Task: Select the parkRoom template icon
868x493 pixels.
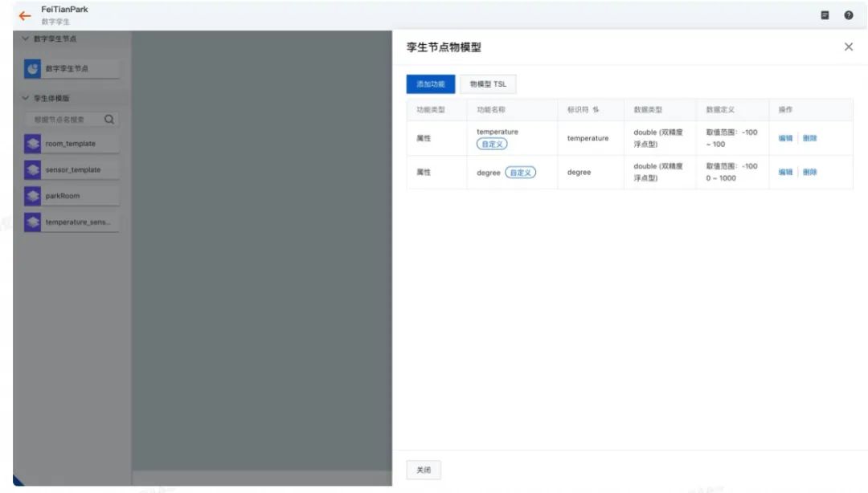Action: pos(32,195)
